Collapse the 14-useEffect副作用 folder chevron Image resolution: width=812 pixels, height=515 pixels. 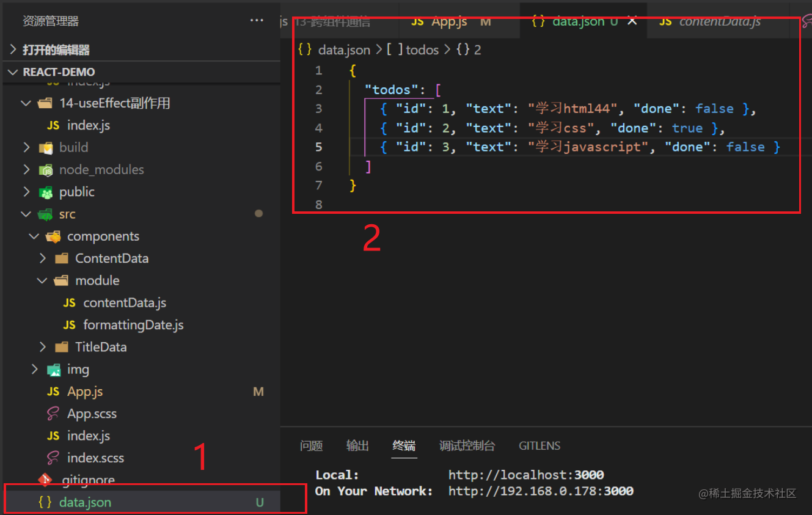coord(26,103)
